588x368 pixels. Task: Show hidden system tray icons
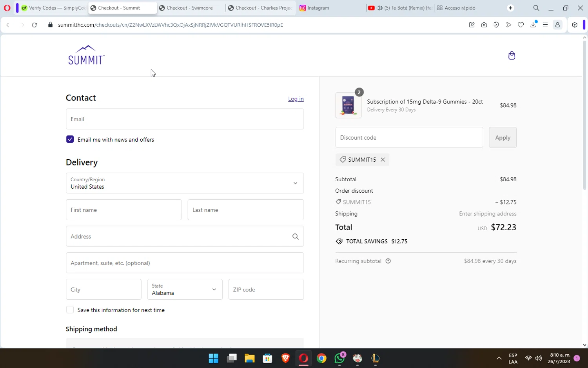pos(499,358)
